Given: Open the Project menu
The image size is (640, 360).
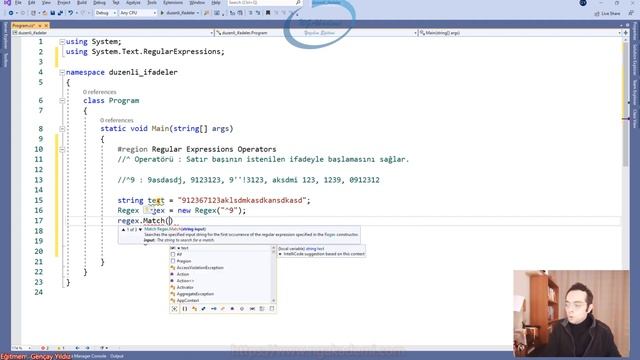Looking at the screenshot, I should pos(64,2).
